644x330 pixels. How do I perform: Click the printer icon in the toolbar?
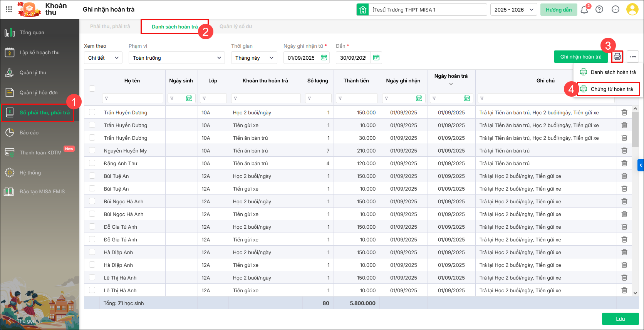(x=617, y=57)
